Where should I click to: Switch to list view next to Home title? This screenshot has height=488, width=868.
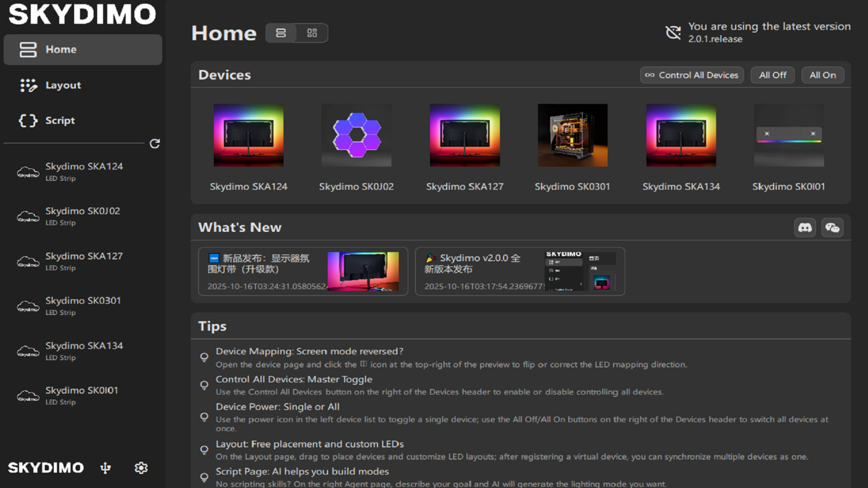(x=281, y=33)
